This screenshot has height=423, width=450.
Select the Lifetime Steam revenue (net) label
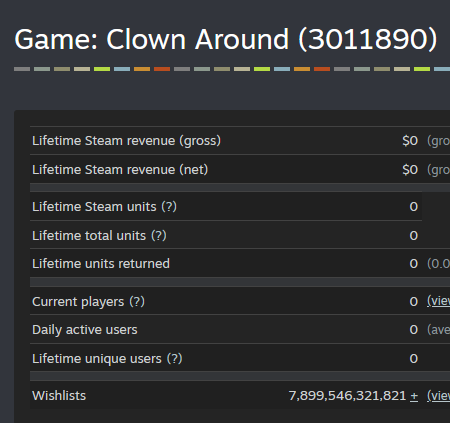pyautogui.click(x=120, y=170)
